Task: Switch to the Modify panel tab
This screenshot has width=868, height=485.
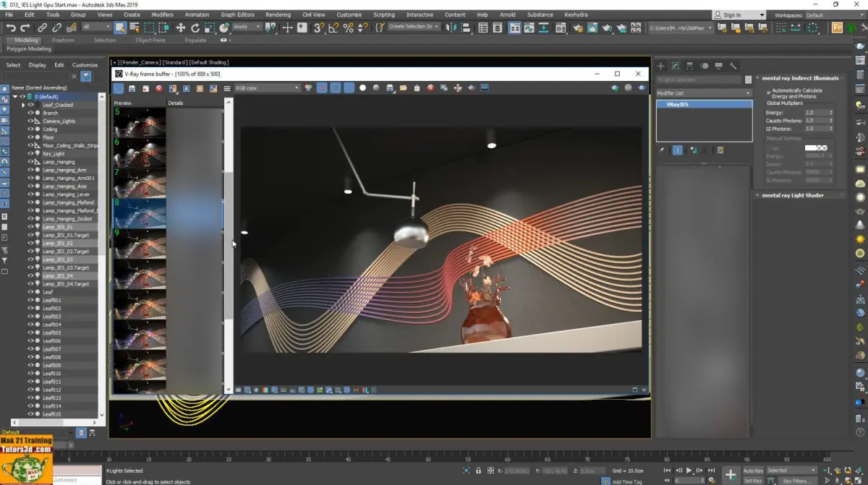Action: coord(675,66)
